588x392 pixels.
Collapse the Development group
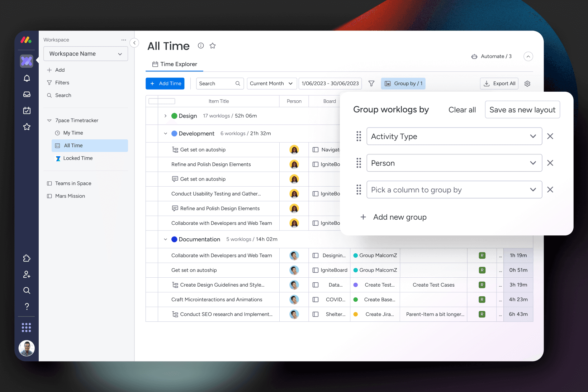[165, 133]
